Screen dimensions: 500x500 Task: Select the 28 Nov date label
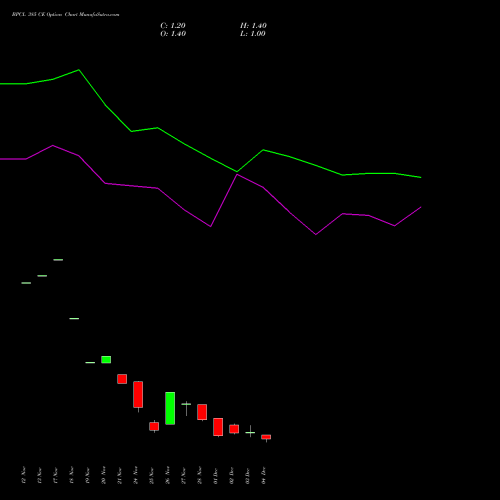click(200, 475)
